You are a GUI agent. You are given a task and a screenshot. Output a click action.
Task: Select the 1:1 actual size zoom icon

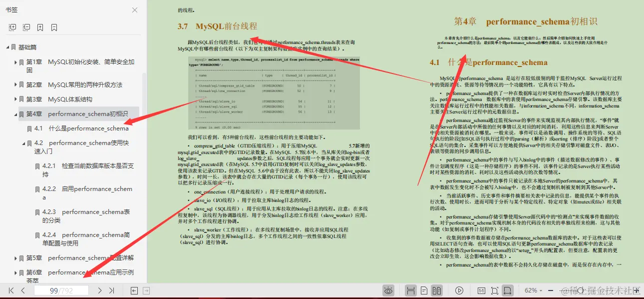point(481,290)
